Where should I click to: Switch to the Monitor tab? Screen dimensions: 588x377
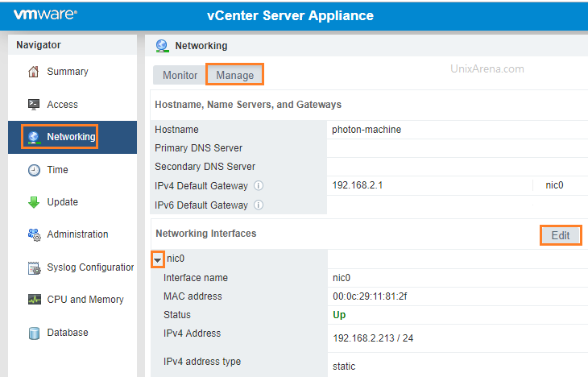coord(180,75)
